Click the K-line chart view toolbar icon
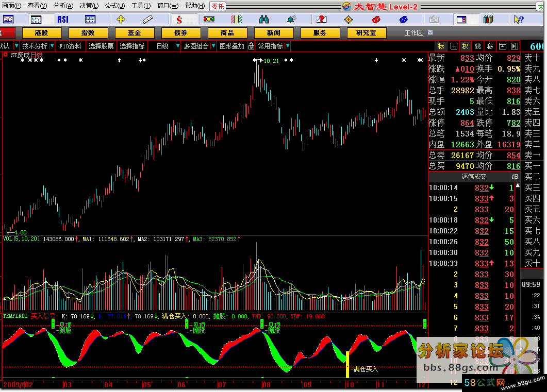This screenshot has width=547, height=392. pos(36,20)
